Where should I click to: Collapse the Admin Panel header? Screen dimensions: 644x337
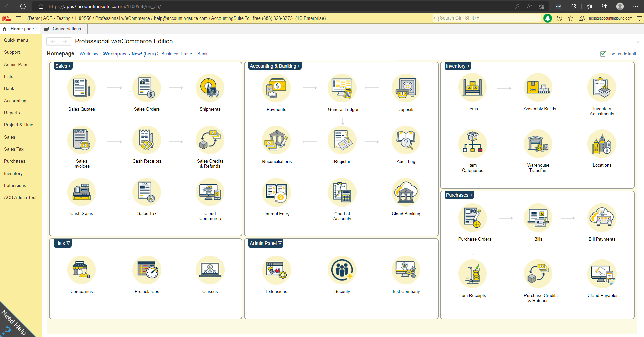click(x=266, y=243)
